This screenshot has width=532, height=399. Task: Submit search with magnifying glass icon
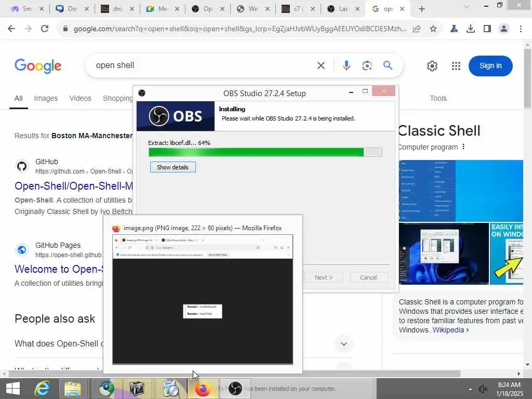(388, 65)
